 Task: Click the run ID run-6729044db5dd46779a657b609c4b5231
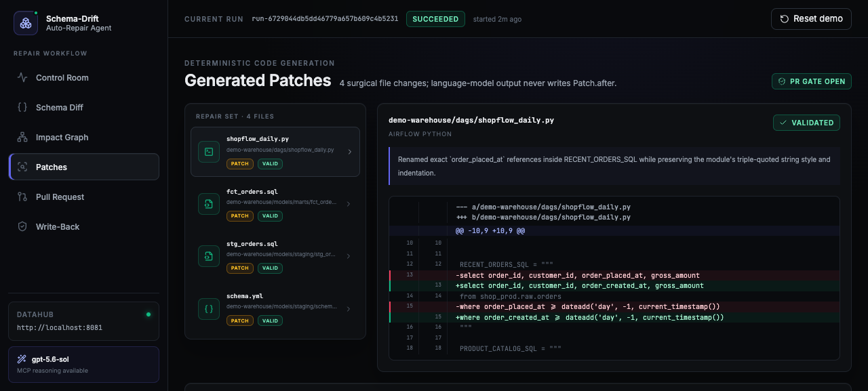(325, 19)
